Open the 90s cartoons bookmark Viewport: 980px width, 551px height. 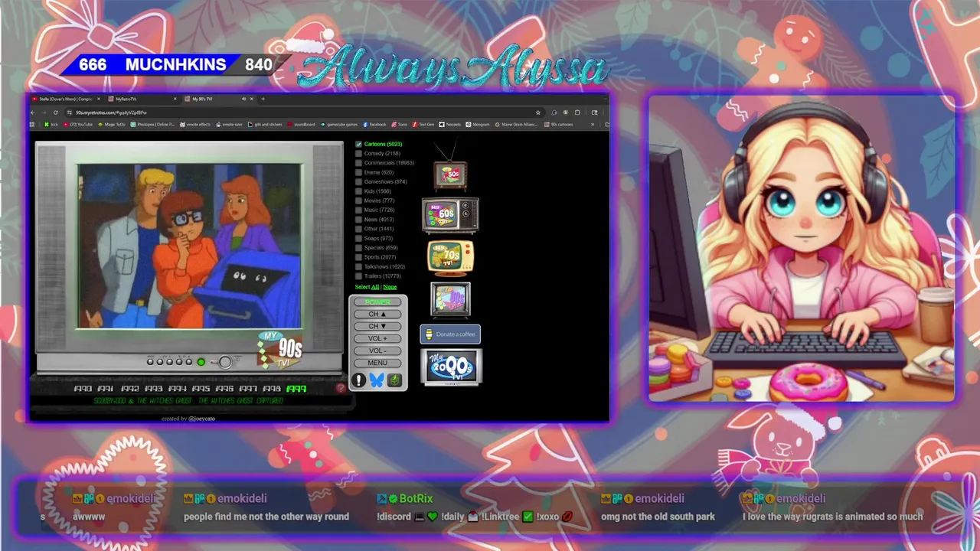click(559, 124)
